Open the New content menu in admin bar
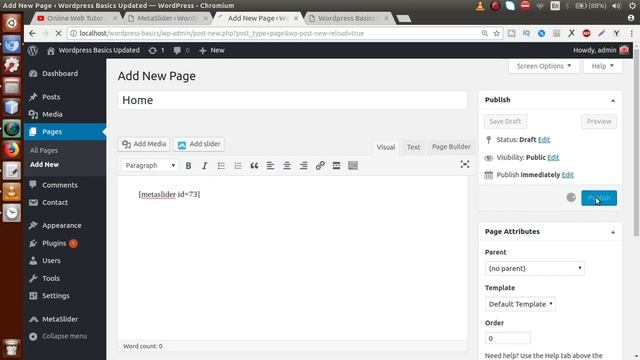Image resolution: width=640 pixels, height=360 pixels. pos(212,51)
